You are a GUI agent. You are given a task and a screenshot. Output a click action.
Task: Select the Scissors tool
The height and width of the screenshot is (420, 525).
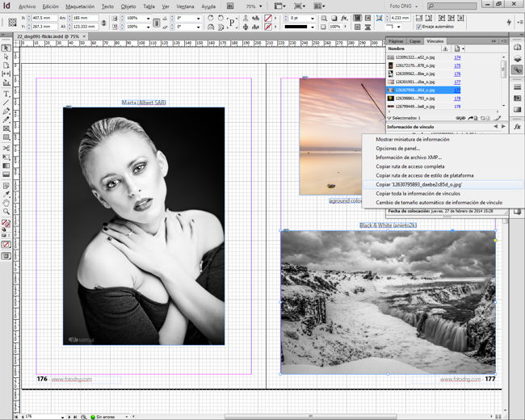pos(6,149)
